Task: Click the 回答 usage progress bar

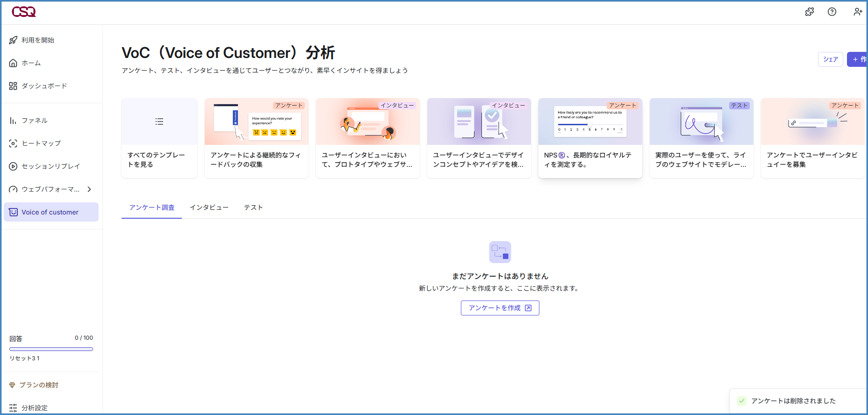Action: click(x=51, y=349)
